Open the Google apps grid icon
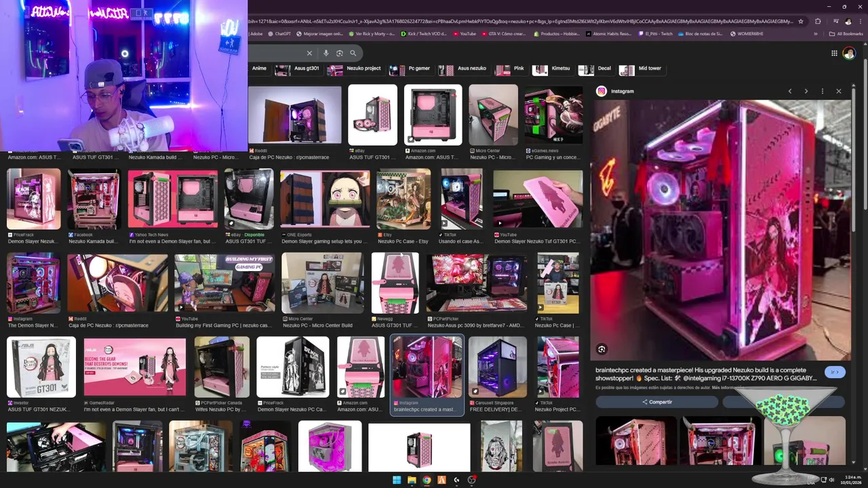The height and width of the screenshot is (488, 868). [x=834, y=53]
